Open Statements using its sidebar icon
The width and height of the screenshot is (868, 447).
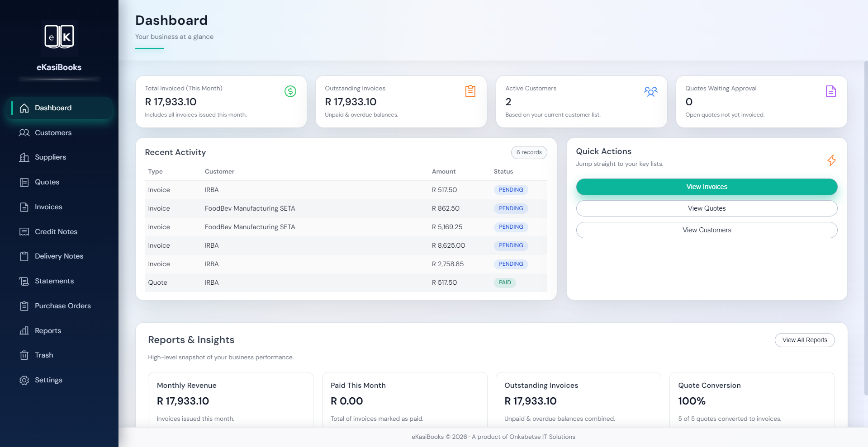coord(24,281)
